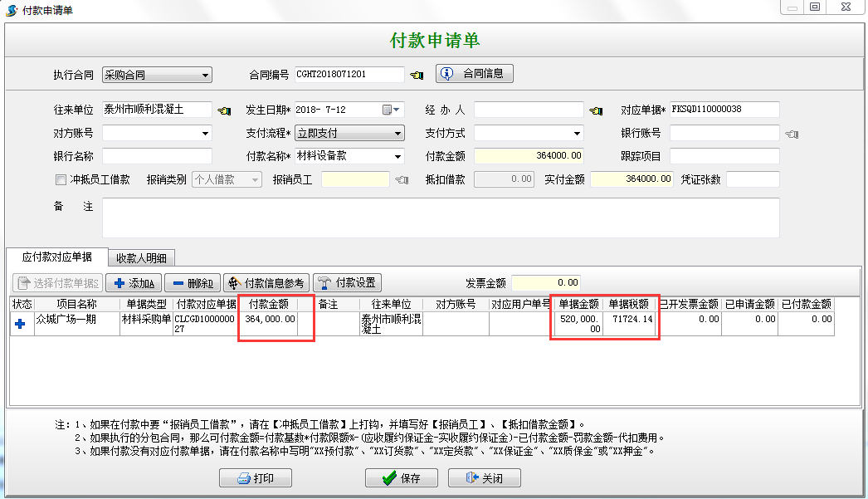Switch to the 收款人明细 tab

141,258
